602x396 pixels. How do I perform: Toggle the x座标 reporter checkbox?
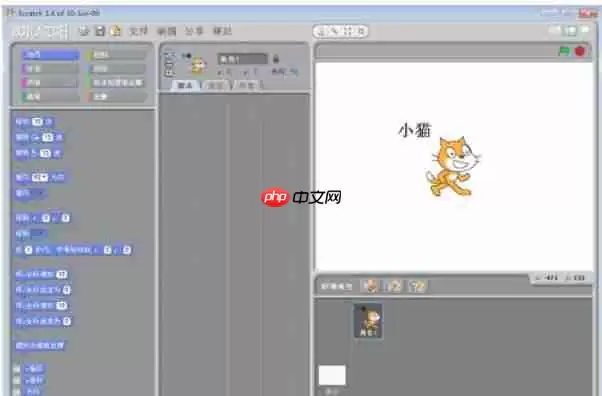click(17, 369)
